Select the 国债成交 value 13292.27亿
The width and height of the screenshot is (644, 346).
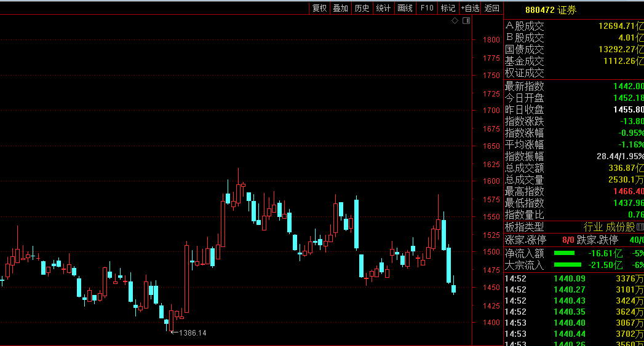coord(621,49)
